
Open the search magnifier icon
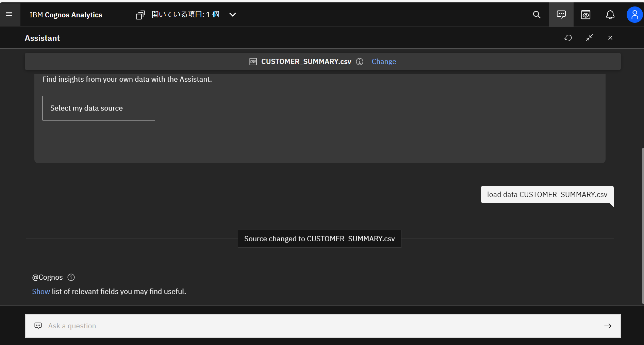pos(536,15)
